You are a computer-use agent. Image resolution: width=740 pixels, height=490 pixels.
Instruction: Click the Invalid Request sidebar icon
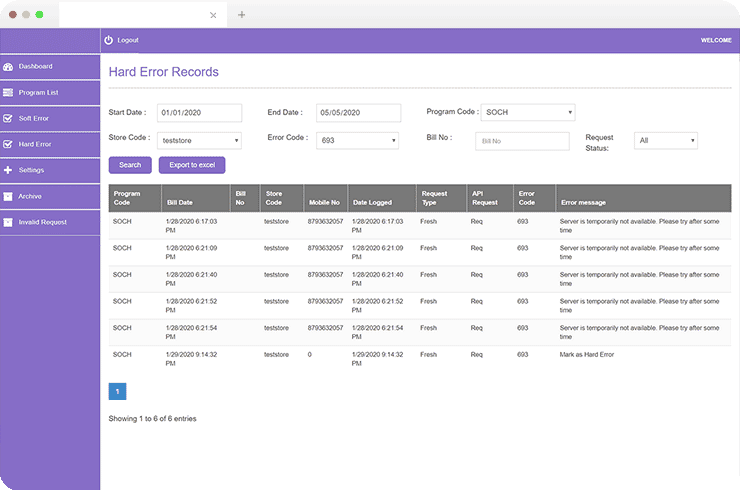tap(8, 222)
